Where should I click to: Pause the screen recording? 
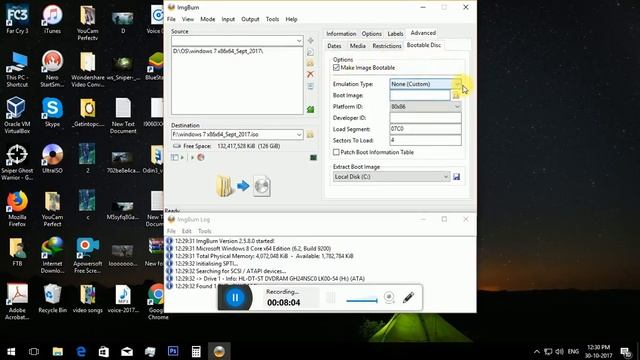pyautogui.click(x=235, y=298)
